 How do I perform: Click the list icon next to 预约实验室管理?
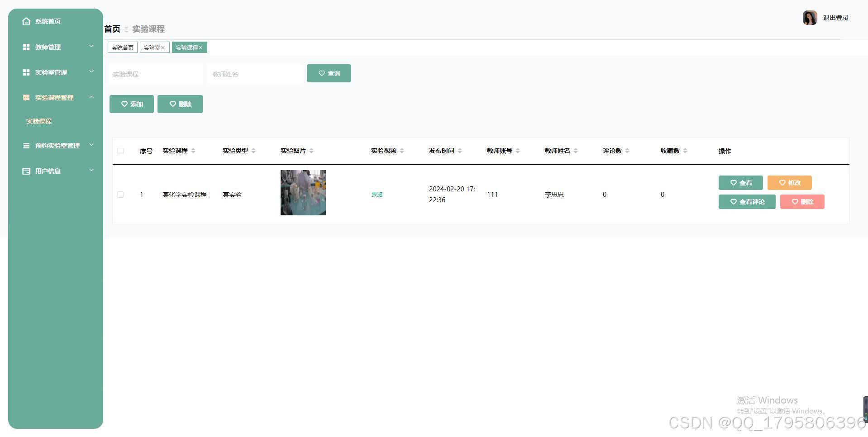(x=26, y=146)
